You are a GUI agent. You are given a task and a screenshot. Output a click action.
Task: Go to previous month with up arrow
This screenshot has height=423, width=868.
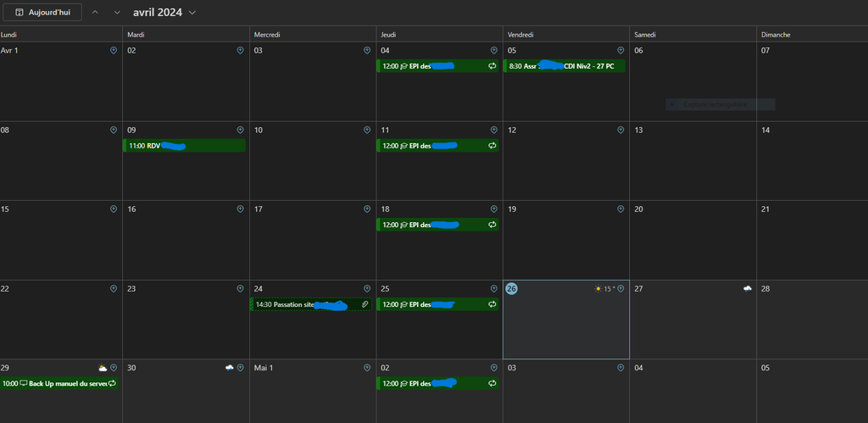click(x=95, y=13)
